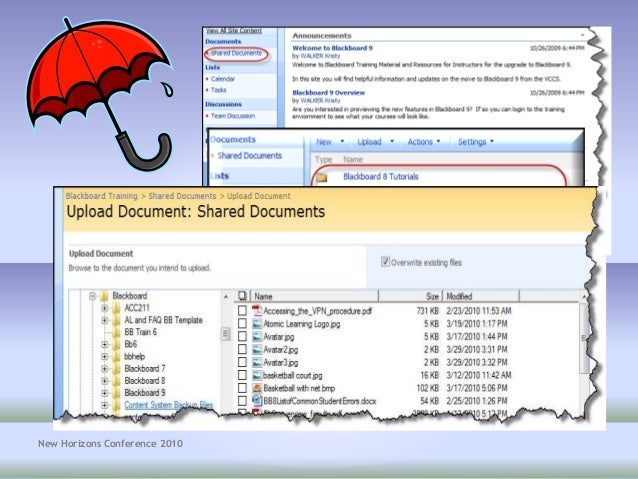Expand the Blackboard 9 tree node
Viewport: 638px width, 479px height.
coord(105,393)
